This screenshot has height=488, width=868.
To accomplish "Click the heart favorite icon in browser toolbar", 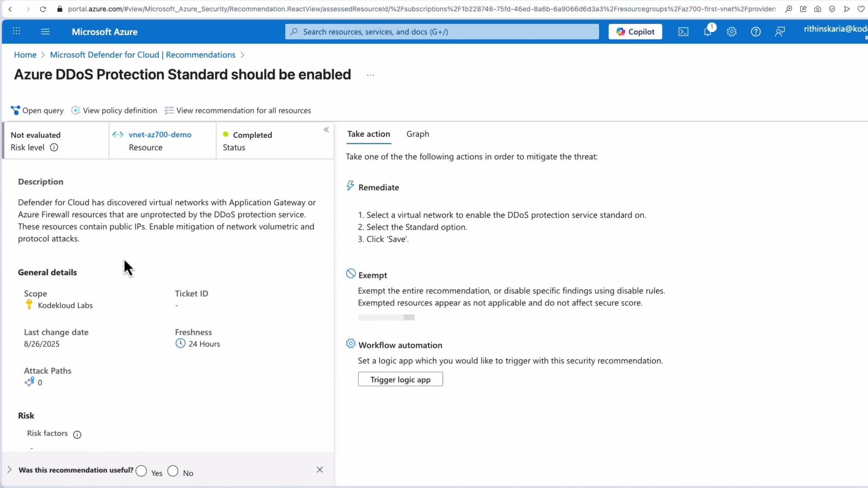I will tap(861, 9).
